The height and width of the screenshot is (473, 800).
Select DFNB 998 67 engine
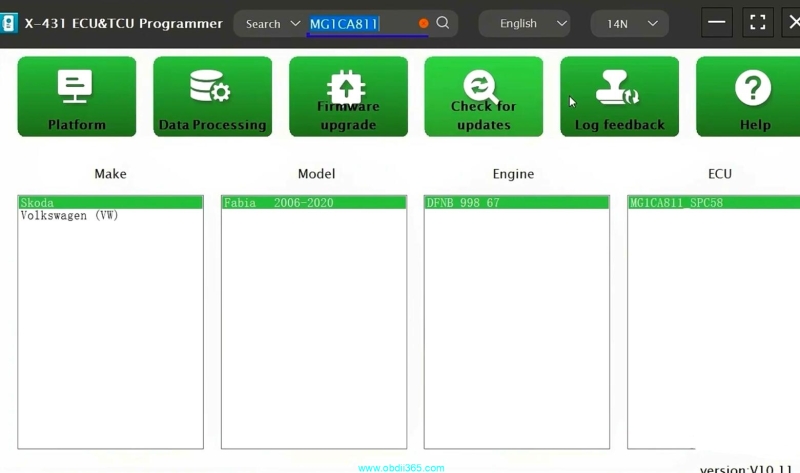point(516,203)
